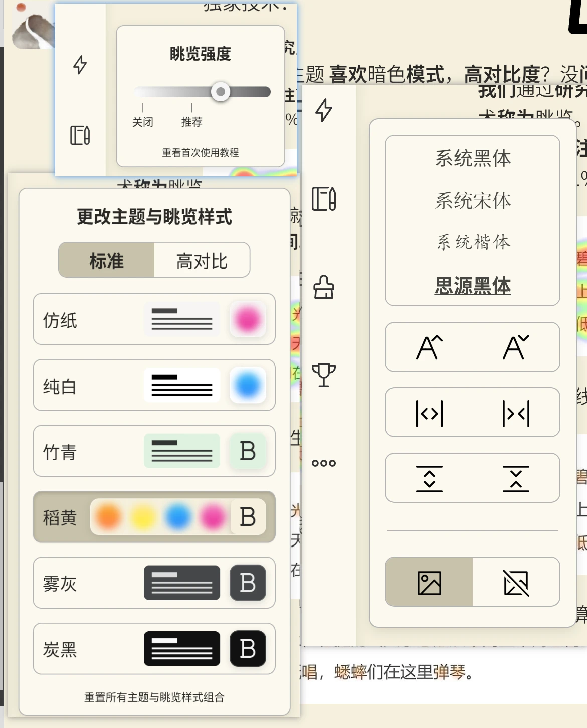Open the book-and-pen reading settings in the tall sidebar
Viewport: 587px width, 728px height.
(x=324, y=199)
